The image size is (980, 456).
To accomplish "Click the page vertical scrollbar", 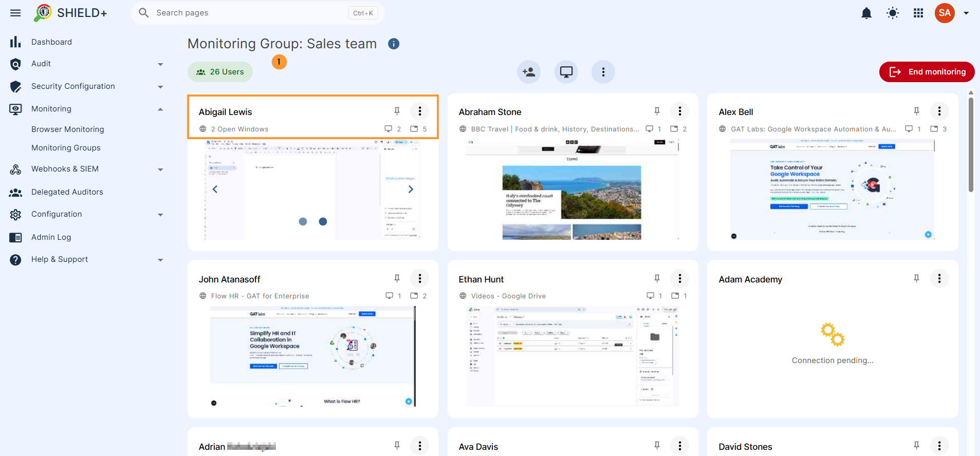I will click(x=971, y=145).
